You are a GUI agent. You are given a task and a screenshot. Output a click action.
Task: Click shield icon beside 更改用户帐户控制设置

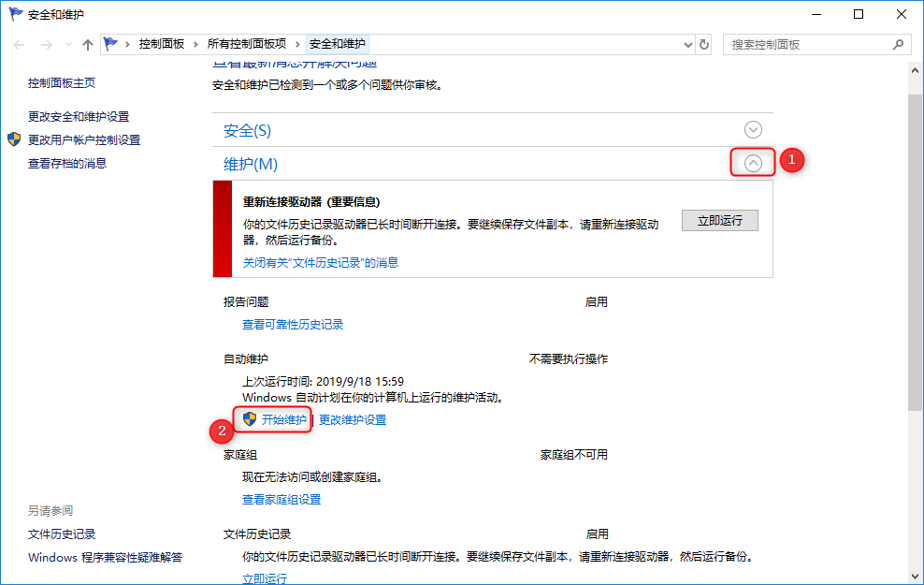(14, 139)
